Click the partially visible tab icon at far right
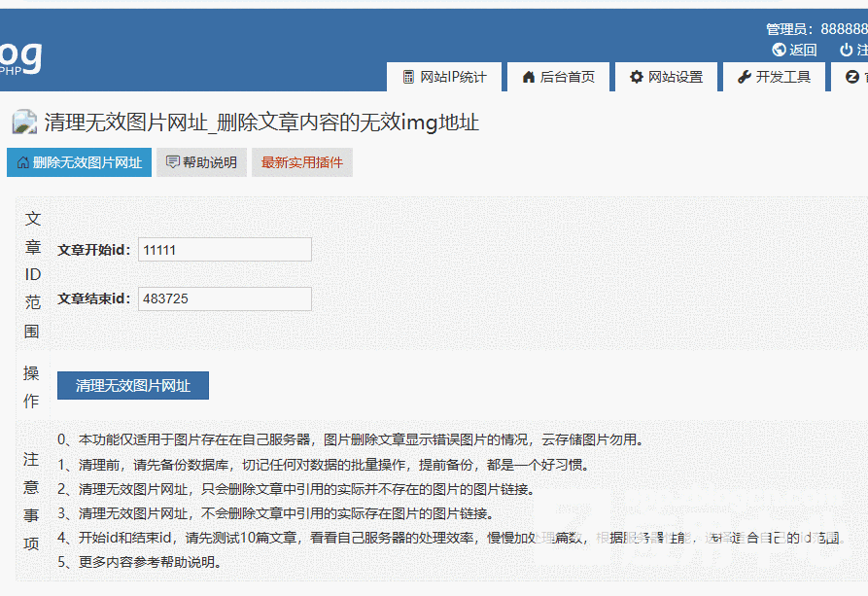The width and height of the screenshot is (868, 596). click(852, 77)
